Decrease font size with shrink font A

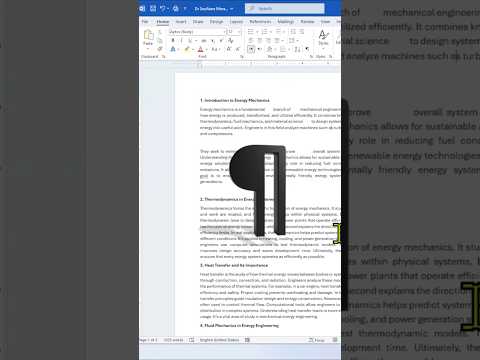[x=238, y=49]
